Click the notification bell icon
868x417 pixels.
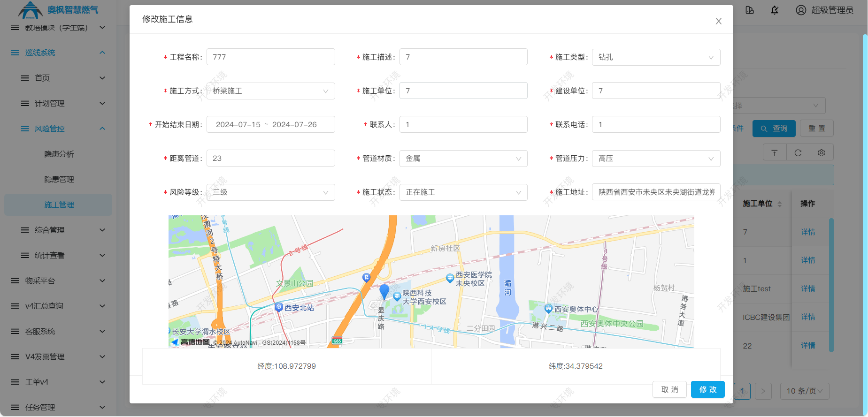click(775, 10)
